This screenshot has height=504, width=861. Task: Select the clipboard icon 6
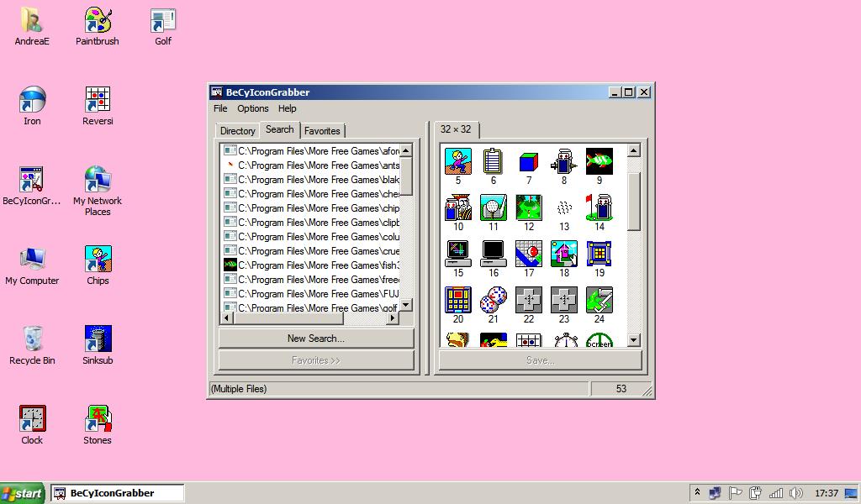pos(493,160)
